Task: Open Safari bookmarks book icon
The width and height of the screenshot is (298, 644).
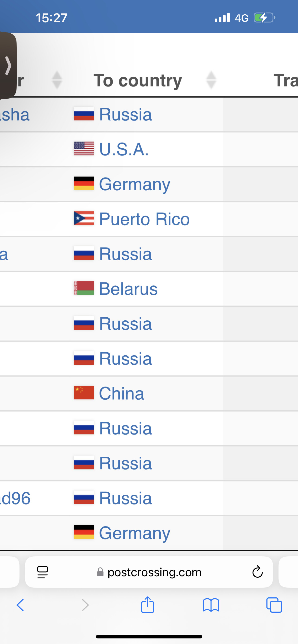Action: pos(211,605)
